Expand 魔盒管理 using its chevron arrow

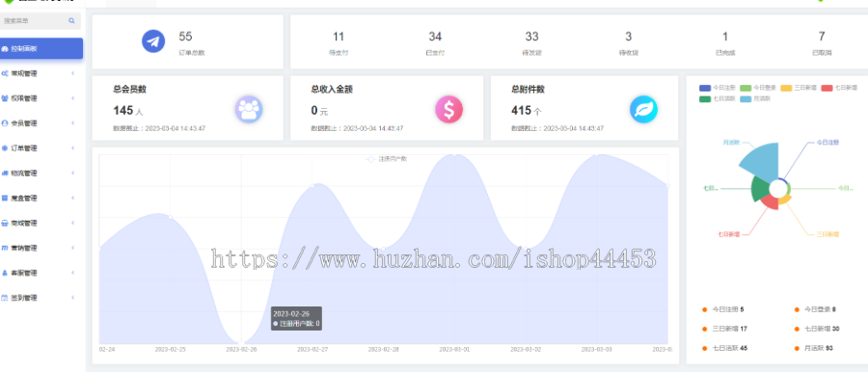(x=73, y=199)
